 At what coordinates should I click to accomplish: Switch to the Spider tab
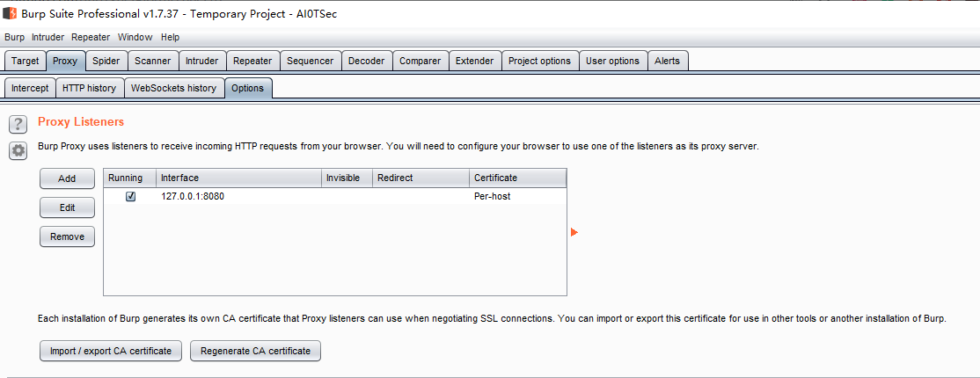pos(106,61)
